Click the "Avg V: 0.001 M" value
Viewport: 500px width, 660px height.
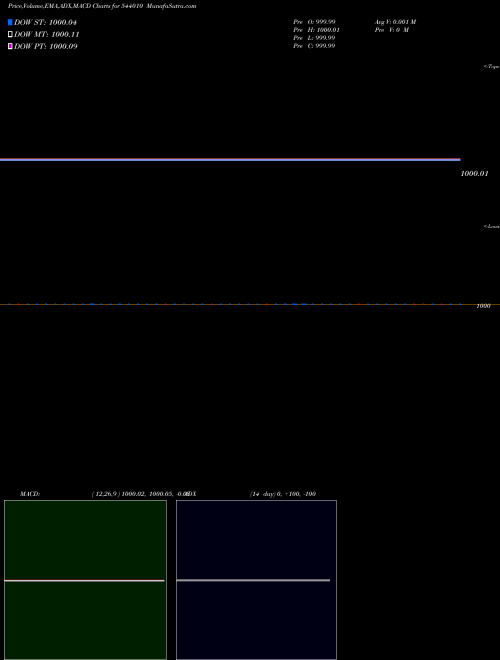[x=395, y=22]
